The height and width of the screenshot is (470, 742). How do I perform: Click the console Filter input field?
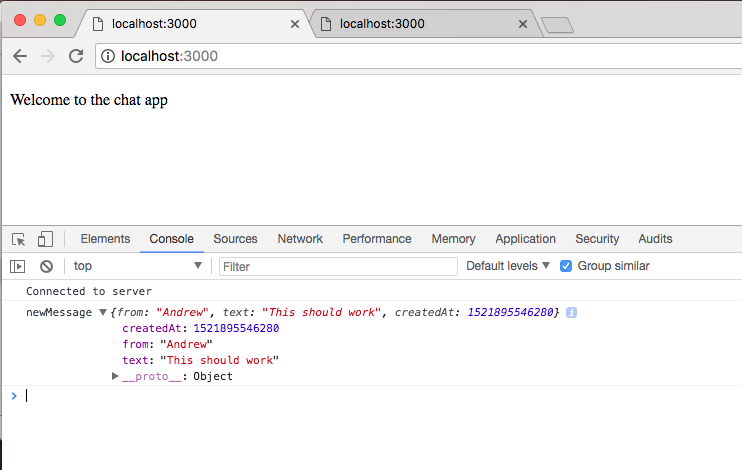tap(338, 266)
